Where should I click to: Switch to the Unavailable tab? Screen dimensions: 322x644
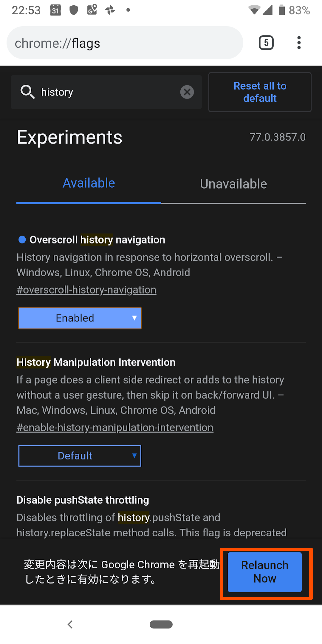tap(233, 184)
